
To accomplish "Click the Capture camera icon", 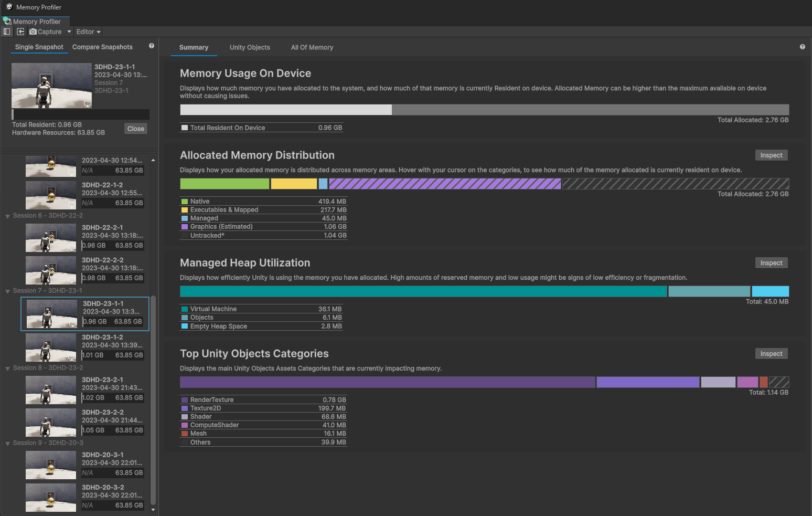I will (33, 31).
